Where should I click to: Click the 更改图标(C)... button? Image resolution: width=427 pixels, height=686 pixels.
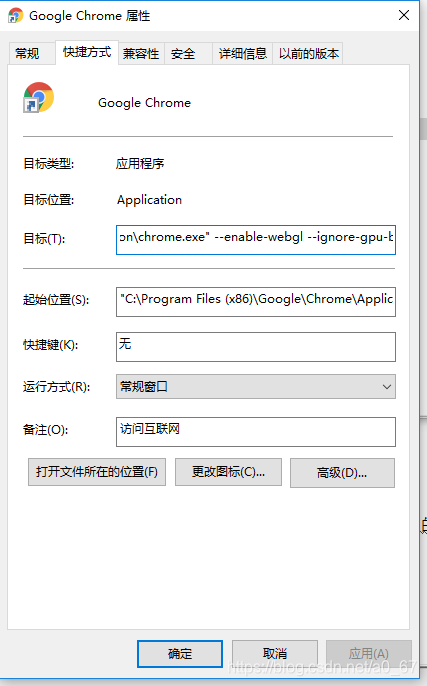coord(228,472)
